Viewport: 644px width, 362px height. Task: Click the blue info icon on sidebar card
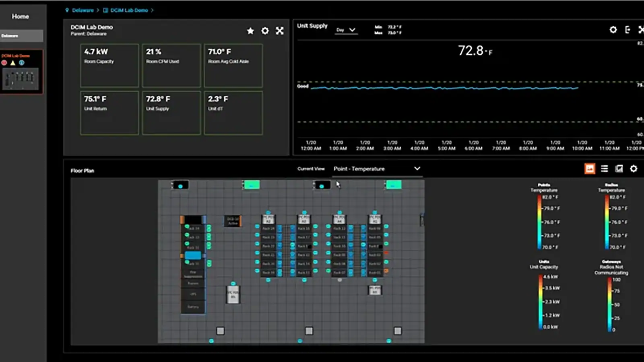(x=22, y=63)
